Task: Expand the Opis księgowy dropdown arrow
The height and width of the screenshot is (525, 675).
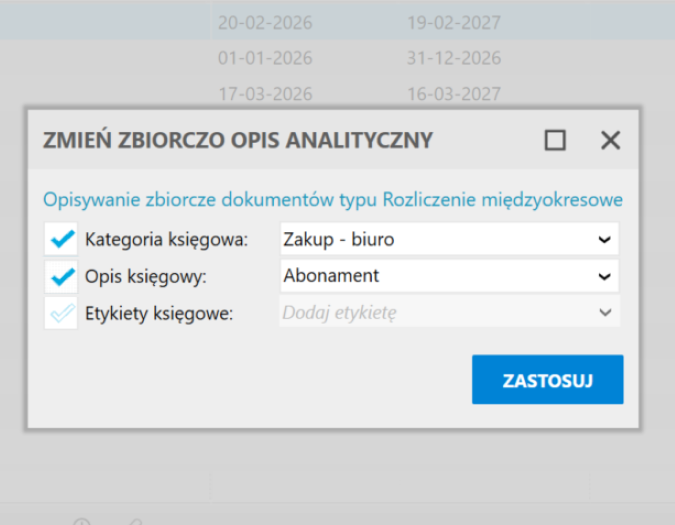Action: [x=603, y=276]
